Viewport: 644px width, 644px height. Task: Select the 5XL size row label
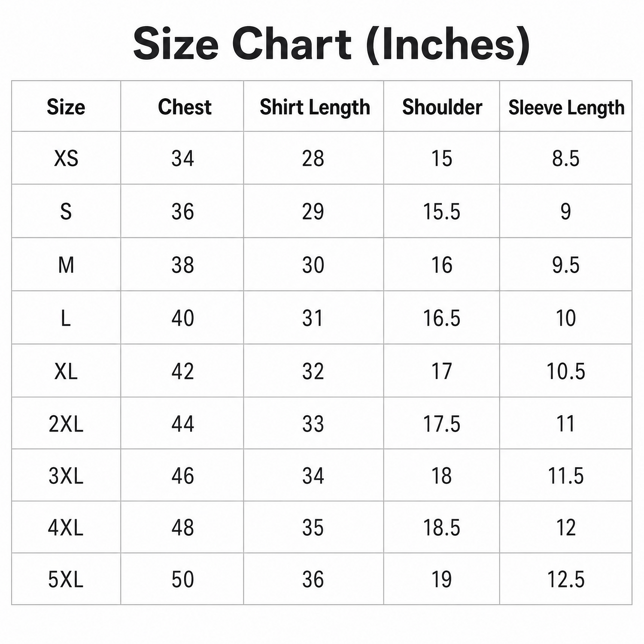pos(66,580)
